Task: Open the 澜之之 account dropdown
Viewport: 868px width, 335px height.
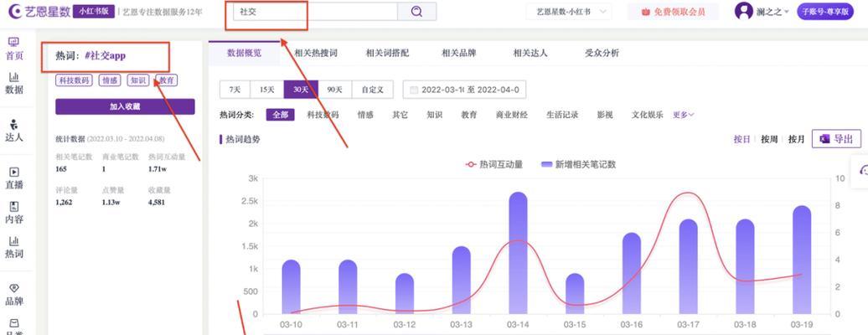Action: click(772, 12)
